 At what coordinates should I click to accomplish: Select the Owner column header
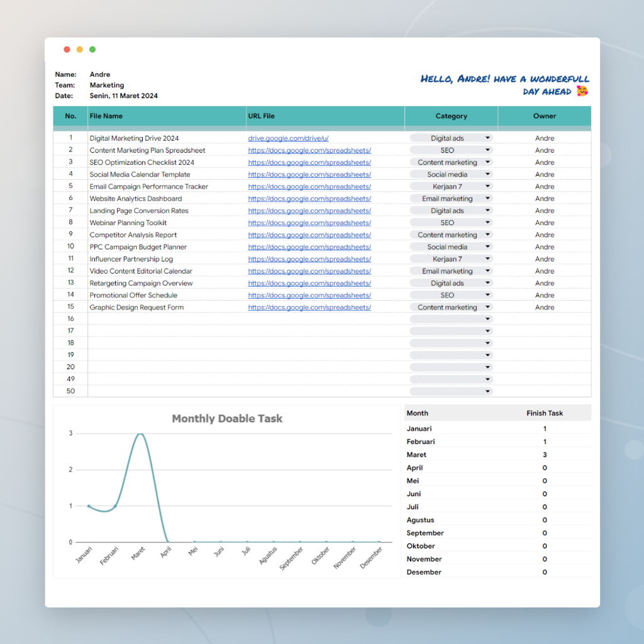(x=545, y=116)
